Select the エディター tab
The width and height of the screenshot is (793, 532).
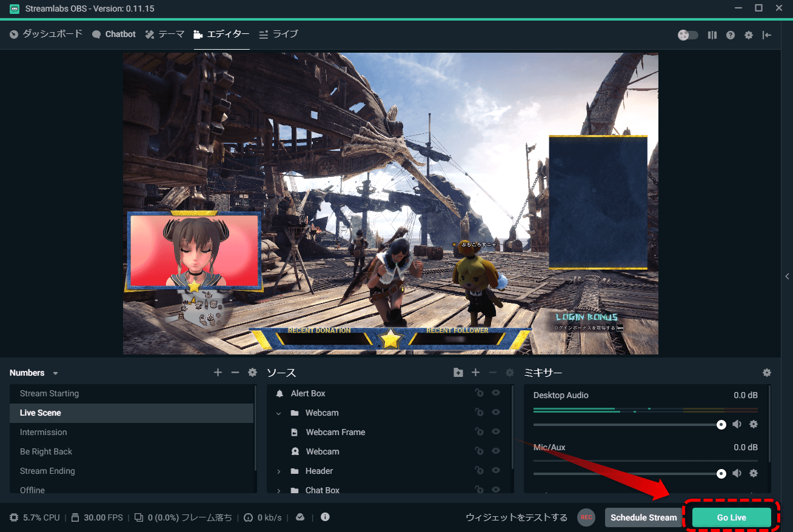pos(221,35)
